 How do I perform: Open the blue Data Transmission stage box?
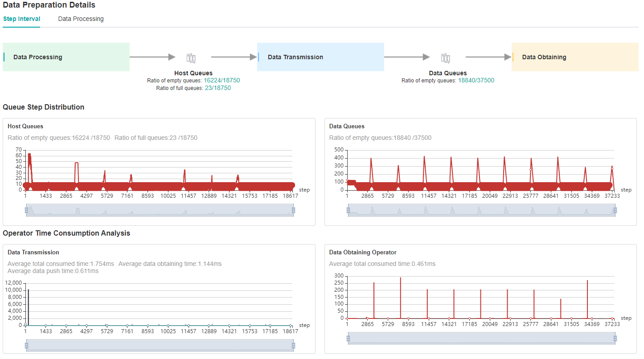point(320,57)
